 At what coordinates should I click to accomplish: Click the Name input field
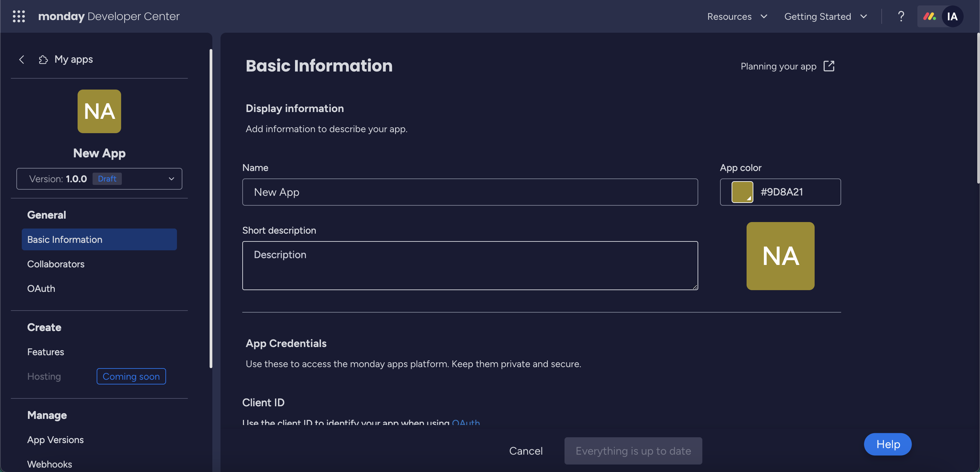(470, 192)
